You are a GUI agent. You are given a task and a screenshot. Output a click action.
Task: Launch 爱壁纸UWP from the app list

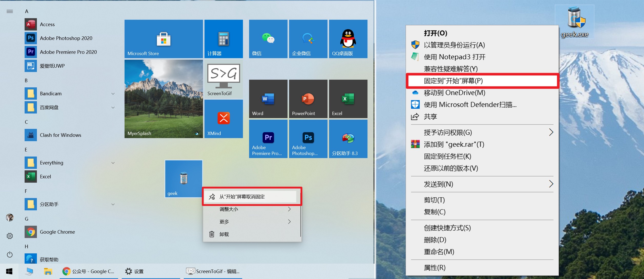(x=70, y=66)
